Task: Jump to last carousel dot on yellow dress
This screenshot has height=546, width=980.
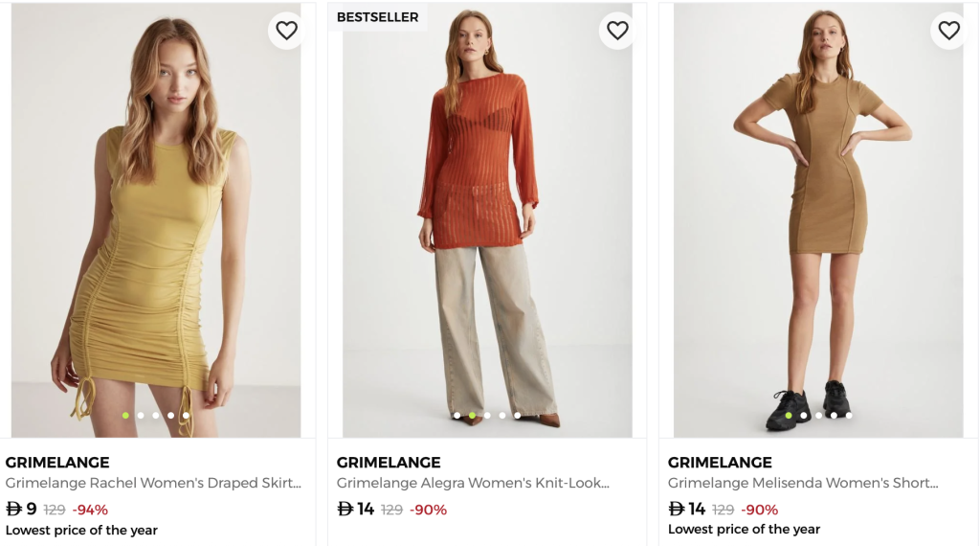Action: click(x=186, y=416)
